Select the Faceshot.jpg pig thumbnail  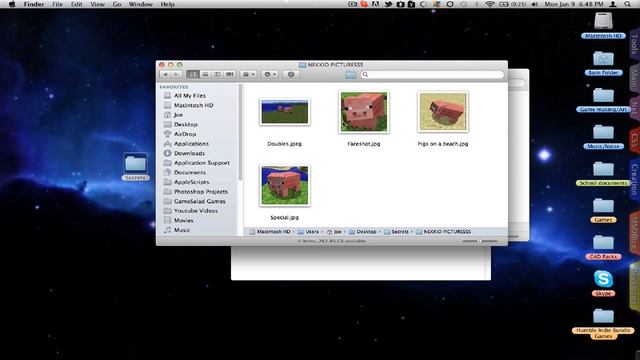click(364, 112)
